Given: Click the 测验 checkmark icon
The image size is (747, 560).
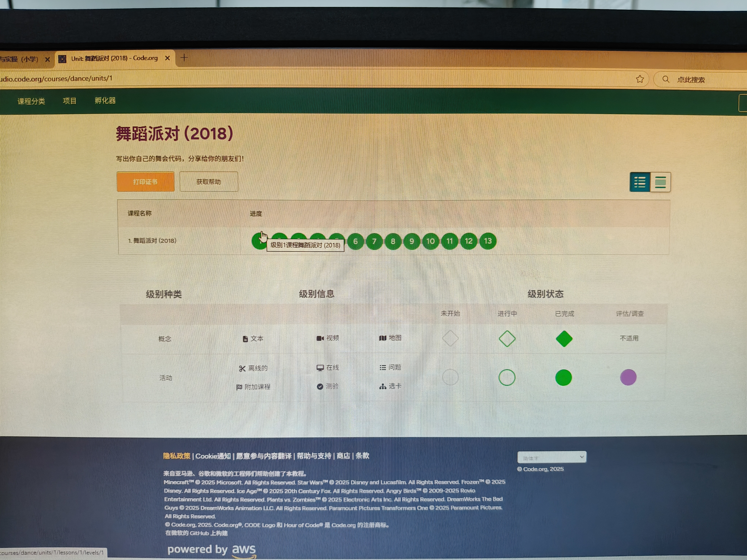Looking at the screenshot, I should [320, 386].
